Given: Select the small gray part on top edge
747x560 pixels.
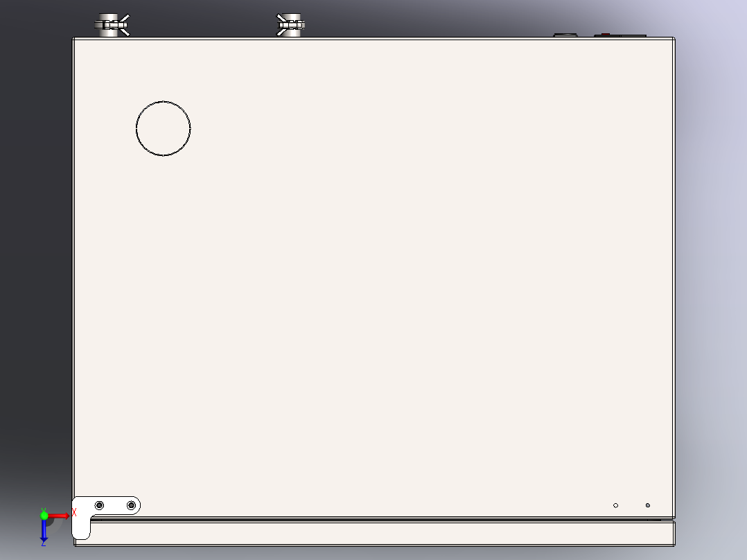Looking at the screenshot, I should (565, 35).
